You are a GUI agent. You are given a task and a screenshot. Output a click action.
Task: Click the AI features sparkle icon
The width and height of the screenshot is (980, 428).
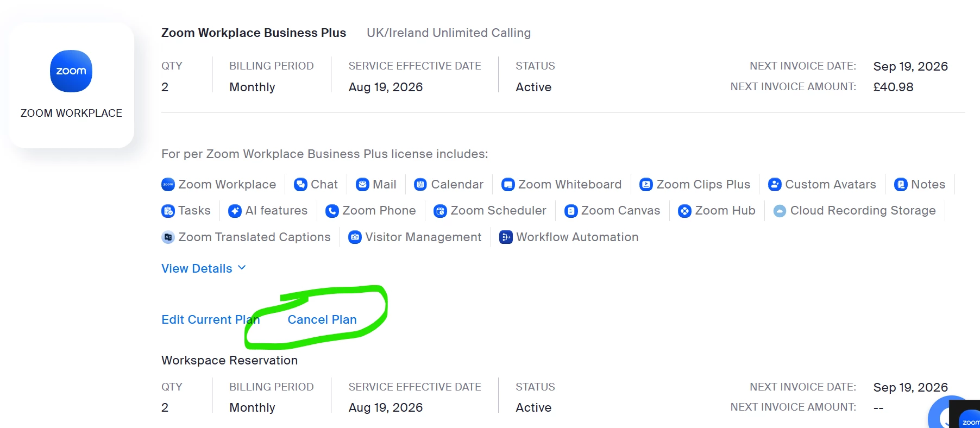(235, 211)
